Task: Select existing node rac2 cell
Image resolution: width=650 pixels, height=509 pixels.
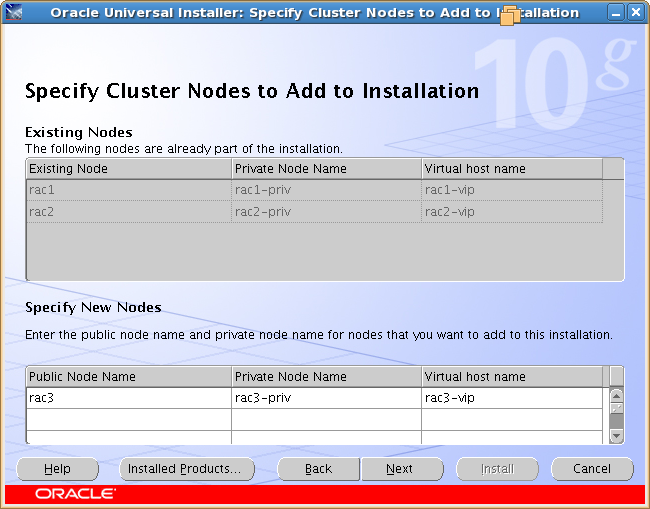Action: pos(129,212)
